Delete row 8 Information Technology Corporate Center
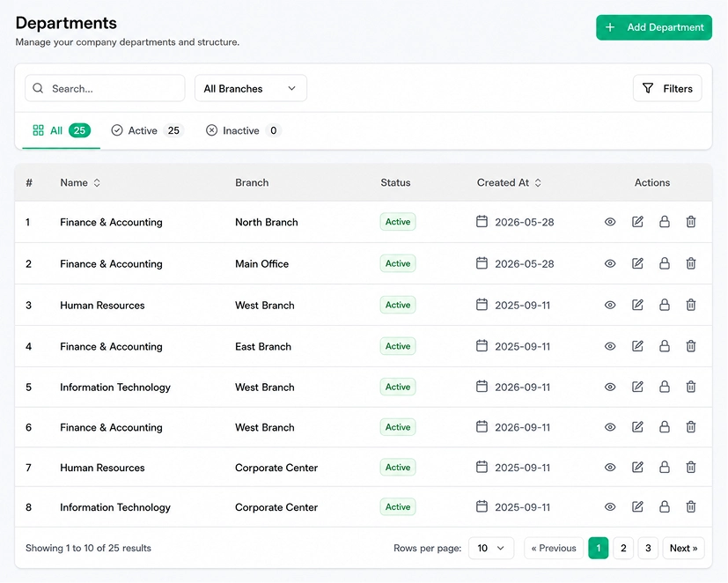The width and height of the screenshot is (728, 583). pyautogui.click(x=691, y=506)
